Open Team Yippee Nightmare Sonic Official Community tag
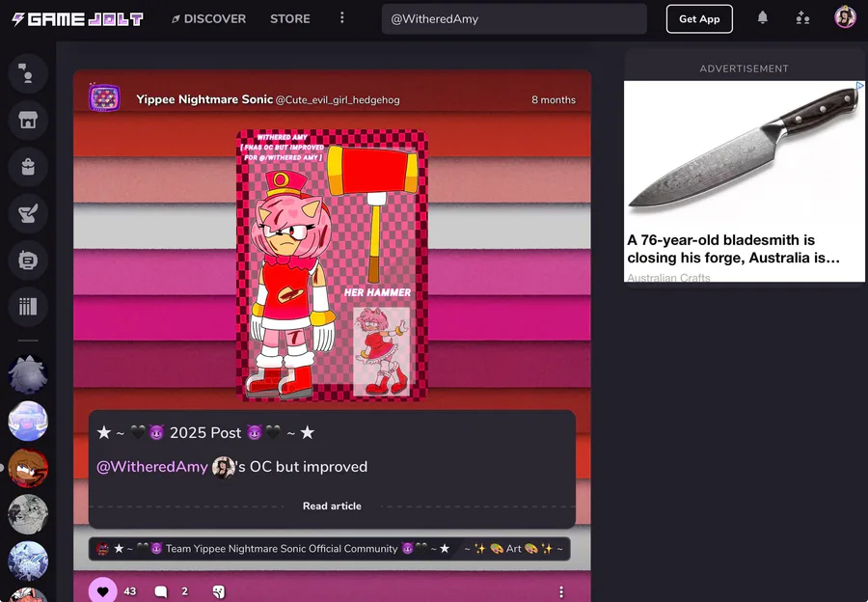Image resolution: width=868 pixels, height=602 pixels. coord(273,549)
